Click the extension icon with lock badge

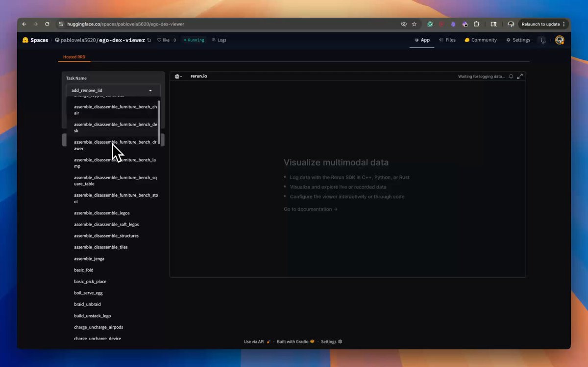[465, 24]
